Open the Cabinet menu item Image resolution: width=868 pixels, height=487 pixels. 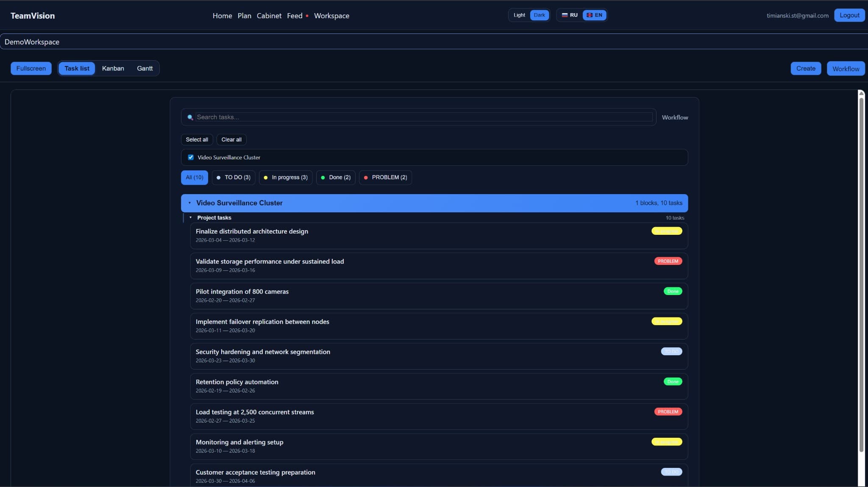point(269,16)
